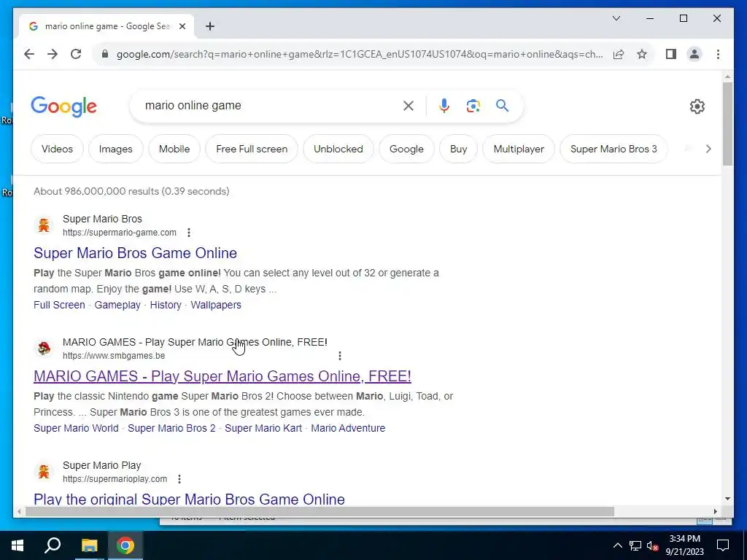Open Google quick settings gear
Screen dimensions: 747x560
pyautogui.click(x=697, y=106)
